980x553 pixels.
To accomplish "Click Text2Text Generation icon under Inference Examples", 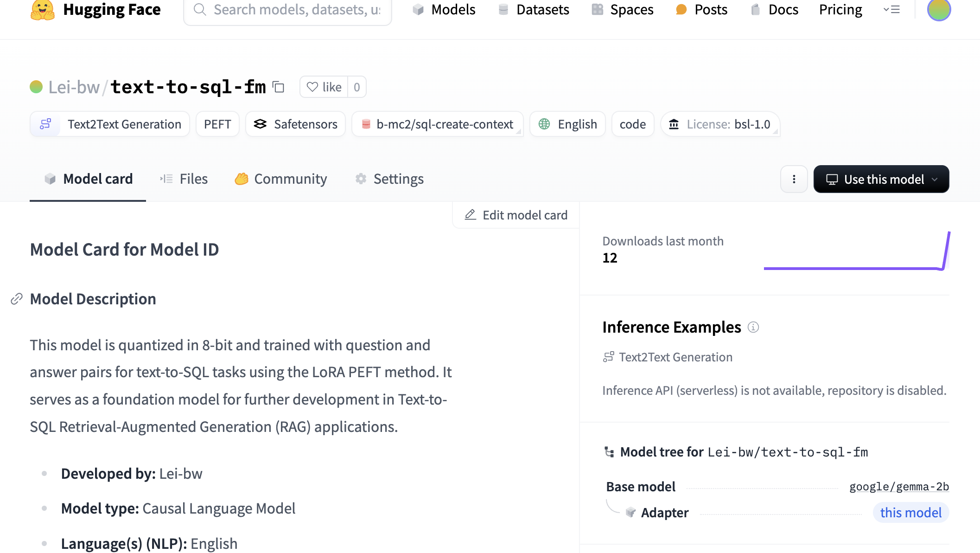I will pos(609,357).
